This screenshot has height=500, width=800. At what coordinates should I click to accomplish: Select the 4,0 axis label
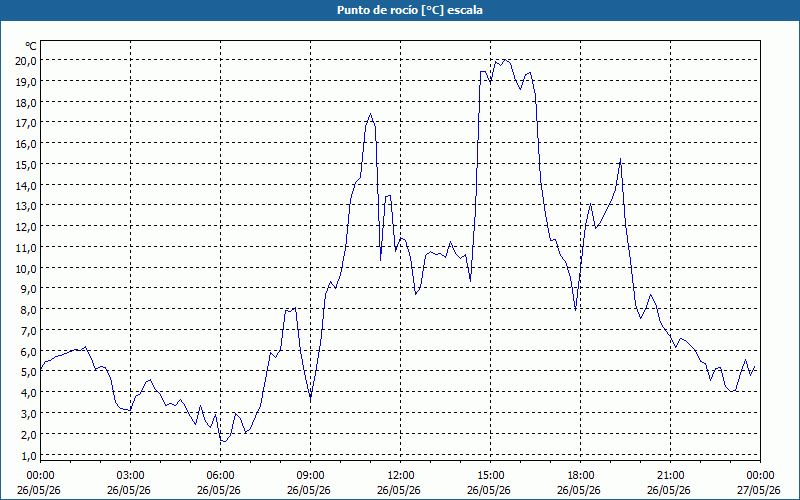click(29, 393)
